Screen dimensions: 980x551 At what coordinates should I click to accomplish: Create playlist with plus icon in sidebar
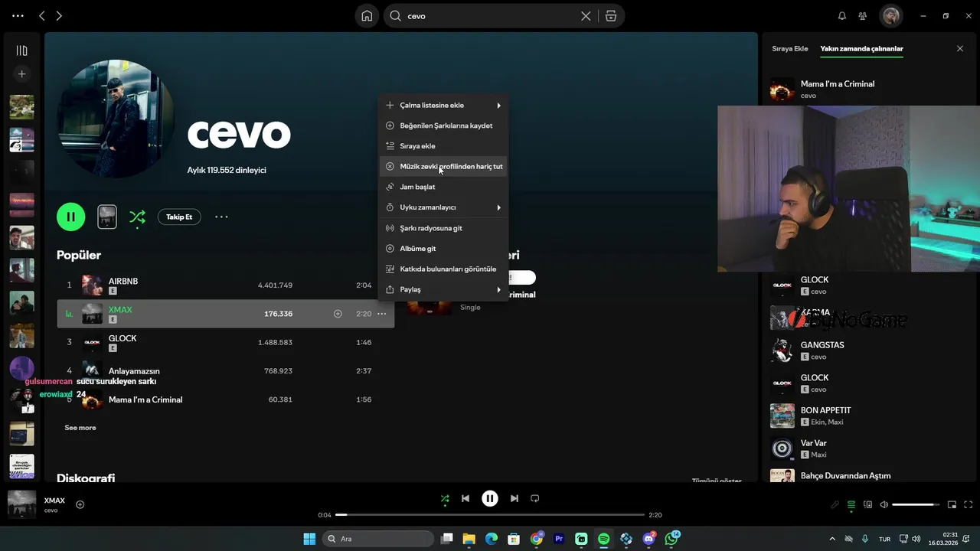21,74
